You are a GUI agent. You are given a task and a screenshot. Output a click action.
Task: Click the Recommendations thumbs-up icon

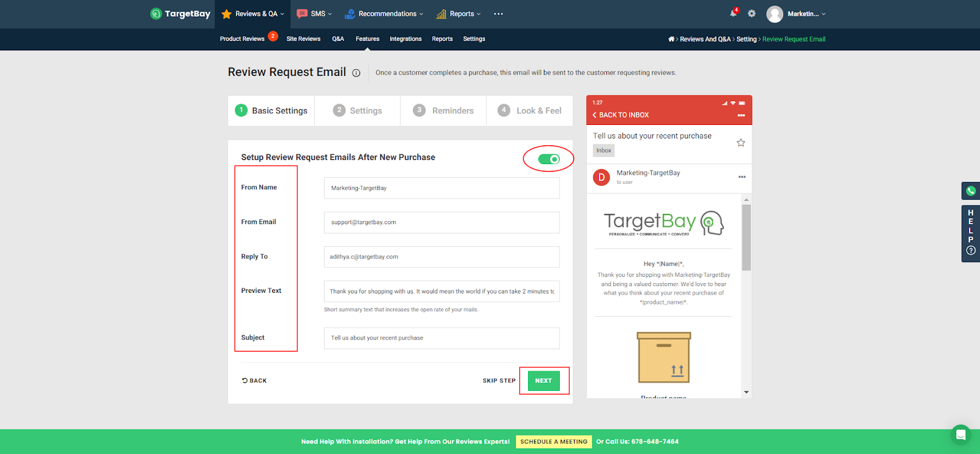pos(350,13)
